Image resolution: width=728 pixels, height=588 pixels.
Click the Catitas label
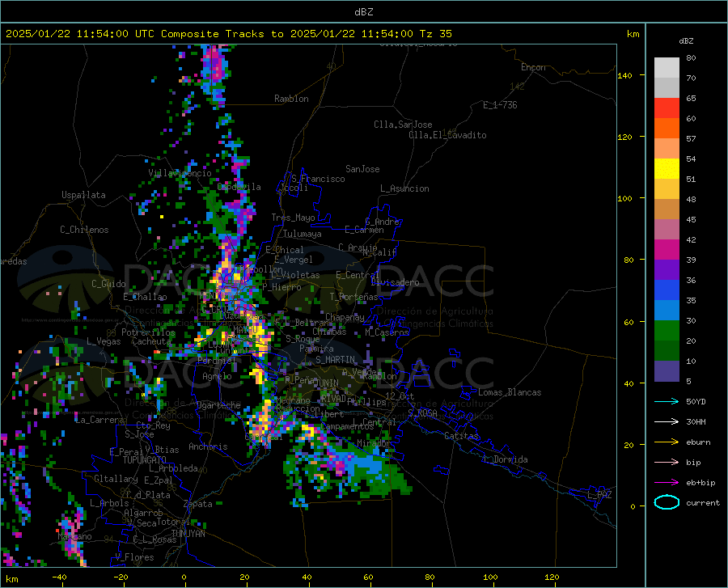coord(461,436)
